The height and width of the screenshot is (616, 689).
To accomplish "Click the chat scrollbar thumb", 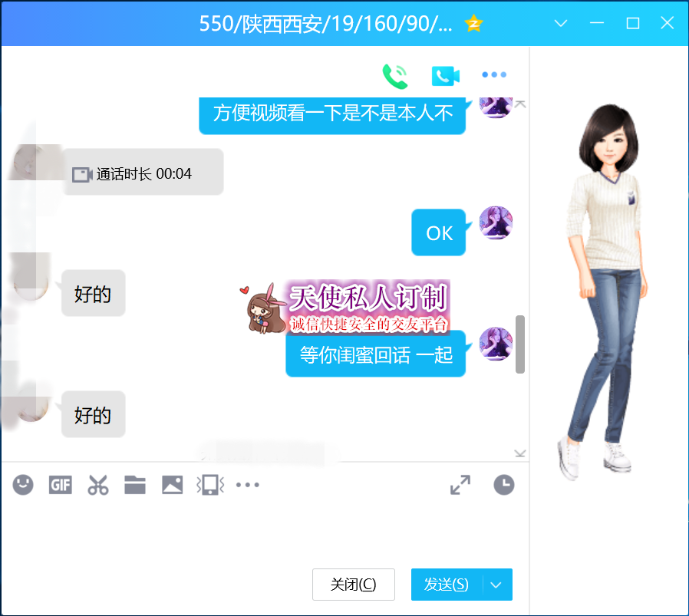I will pos(520,344).
